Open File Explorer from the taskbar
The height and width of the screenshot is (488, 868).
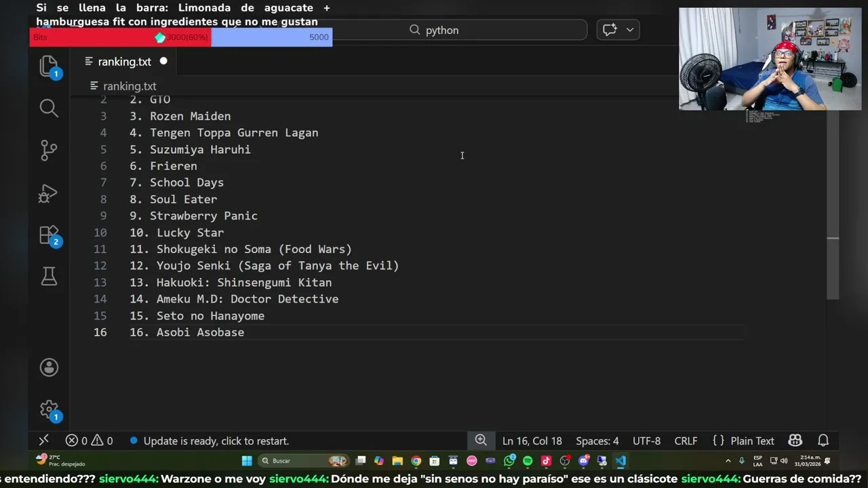[397, 461]
